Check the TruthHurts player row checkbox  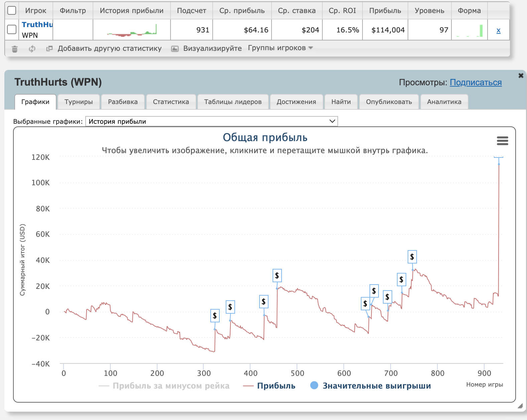[x=12, y=29]
